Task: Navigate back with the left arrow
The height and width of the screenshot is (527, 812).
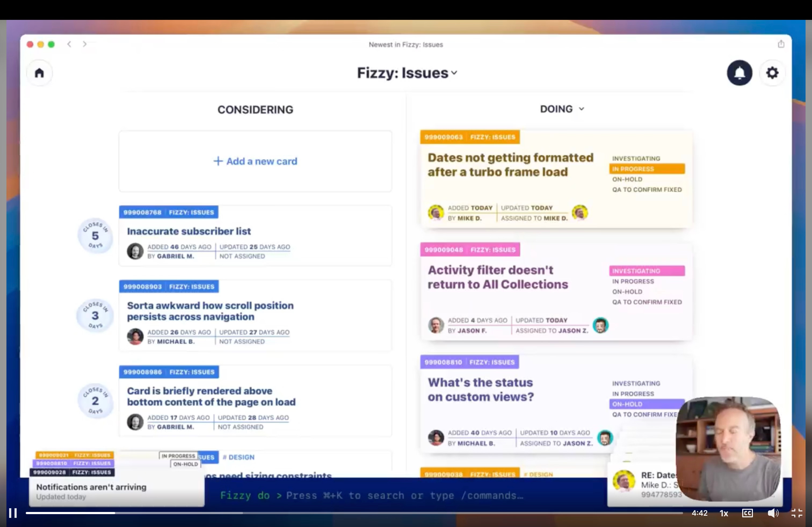Action: coord(69,44)
